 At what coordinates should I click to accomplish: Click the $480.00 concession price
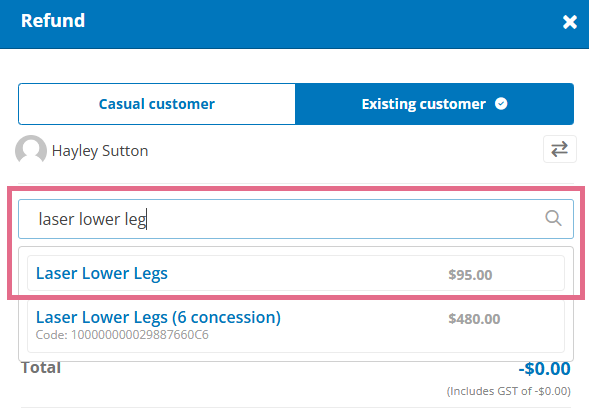[474, 319]
